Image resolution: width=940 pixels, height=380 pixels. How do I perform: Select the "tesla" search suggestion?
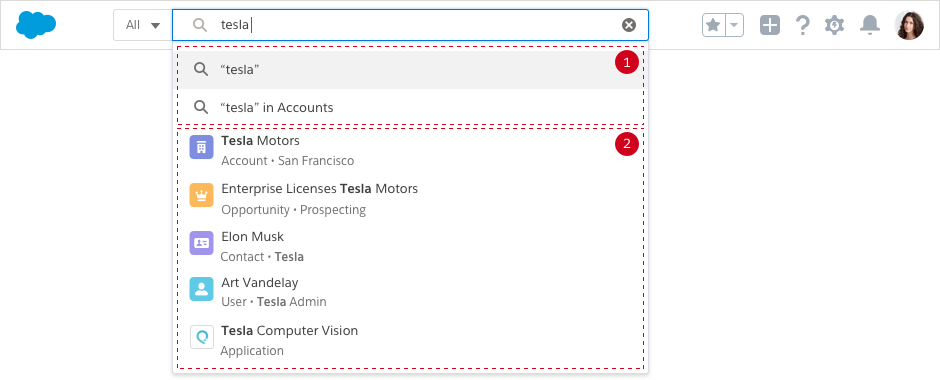(x=410, y=70)
